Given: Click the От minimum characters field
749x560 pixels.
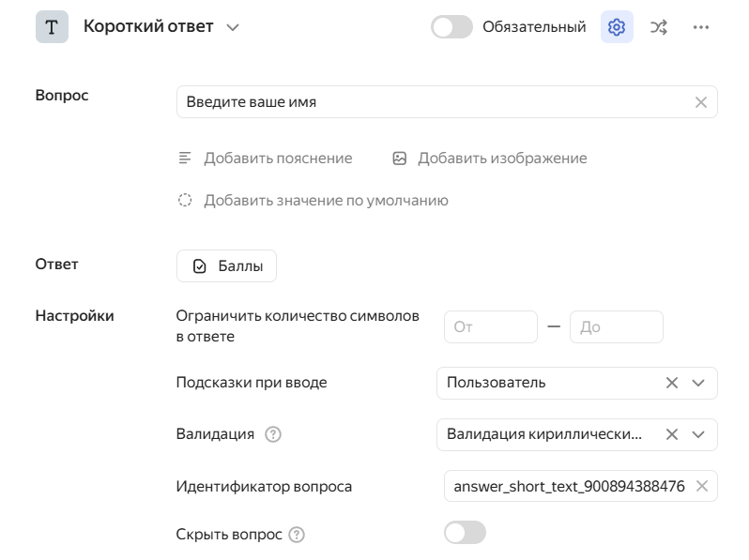Looking at the screenshot, I should click(x=491, y=327).
